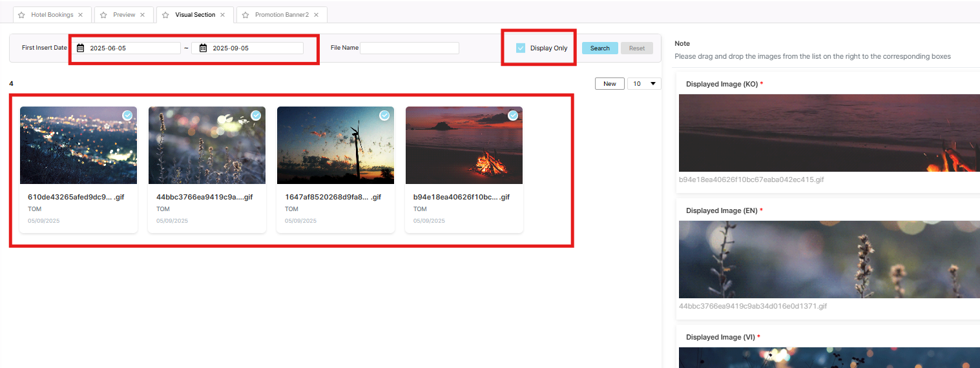
Task: Click star icon on Promotion Banner2 tab
Action: pyautogui.click(x=245, y=15)
